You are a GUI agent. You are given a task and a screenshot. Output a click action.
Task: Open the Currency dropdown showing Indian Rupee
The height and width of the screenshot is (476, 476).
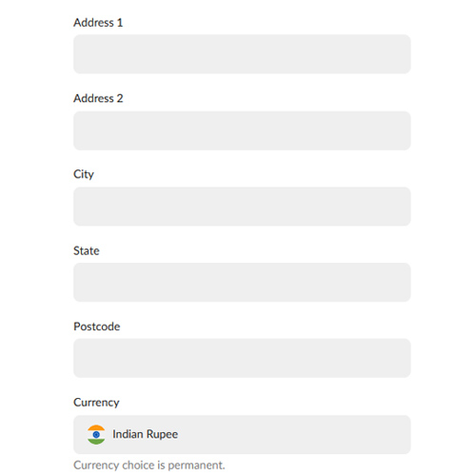click(242, 434)
